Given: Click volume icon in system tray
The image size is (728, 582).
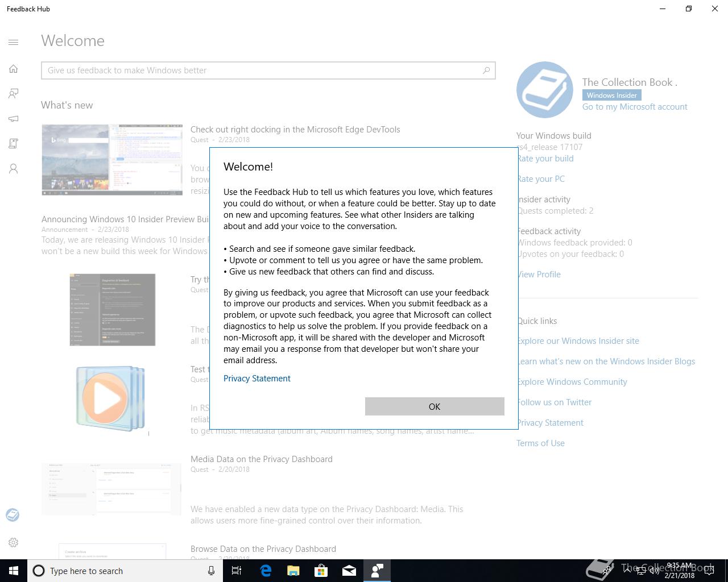Looking at the screenshot, I should tap(654, 571).
